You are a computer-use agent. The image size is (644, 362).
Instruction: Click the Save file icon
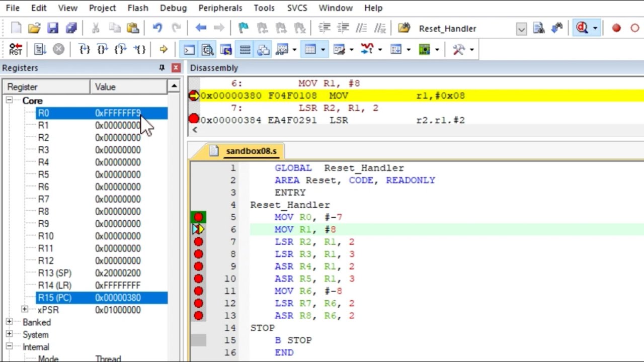(53, 28)
